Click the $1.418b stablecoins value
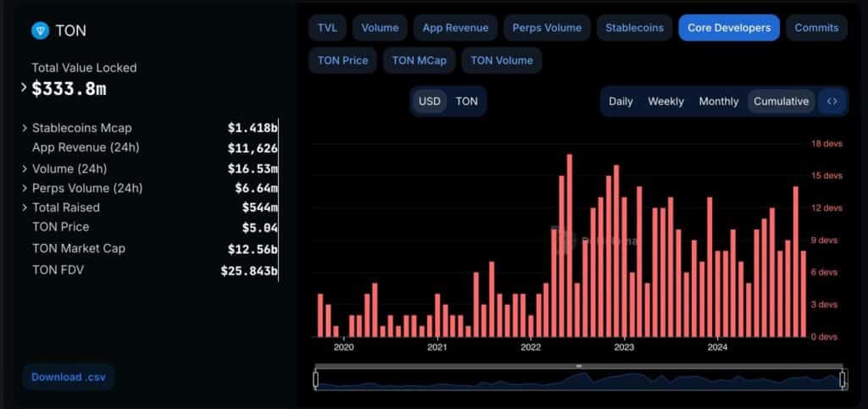This screenshot has width=868, height=409. pos(253,128)
